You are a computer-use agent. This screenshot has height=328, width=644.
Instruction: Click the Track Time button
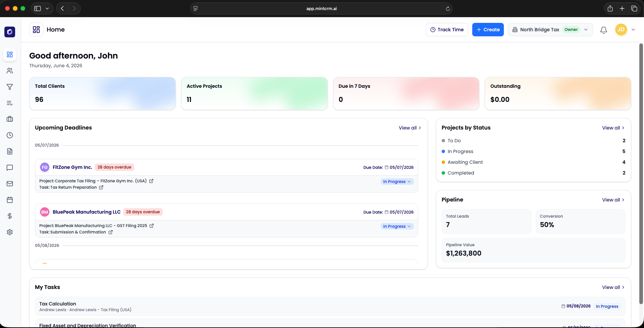click(x=447, y=30)
